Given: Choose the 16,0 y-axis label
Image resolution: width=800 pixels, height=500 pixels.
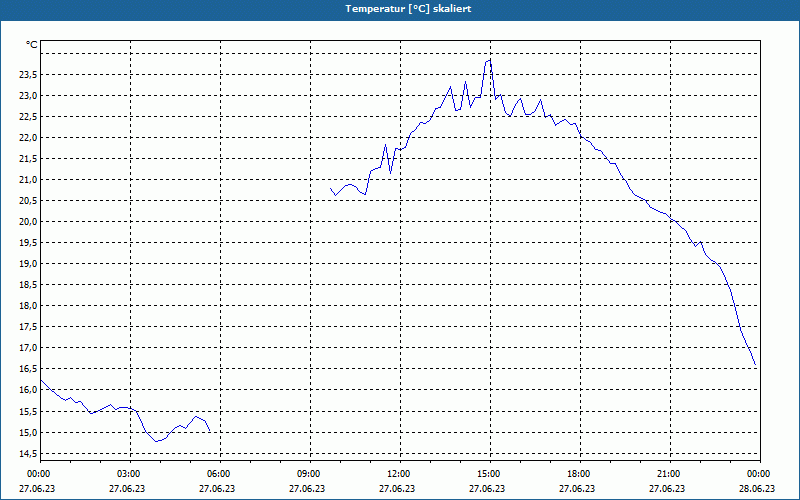Looking at the screenshot, I should [28, 390].
